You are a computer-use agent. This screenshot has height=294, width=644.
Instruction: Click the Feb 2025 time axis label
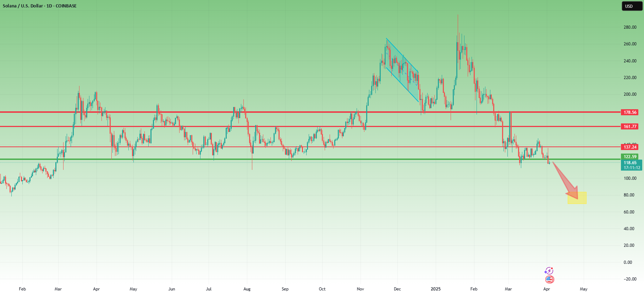pyautogui.click(x=474, y=289)
